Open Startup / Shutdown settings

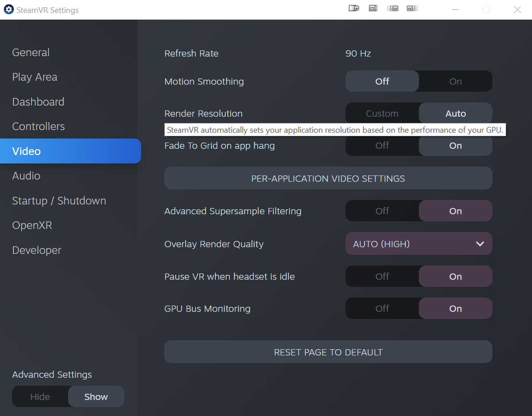(59, 200)
